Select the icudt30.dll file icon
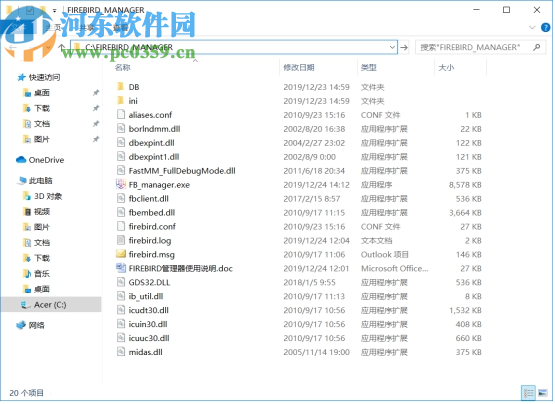This screenshot has width=555, height=404. (121, 310)
